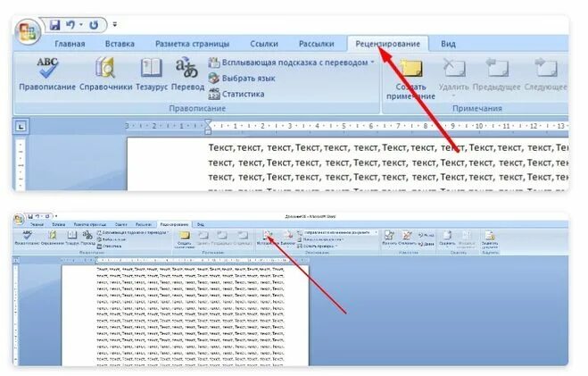Toggle Исправления track changes in lower window
Viewport: 588px width, 376px height.
coord(268,238)
